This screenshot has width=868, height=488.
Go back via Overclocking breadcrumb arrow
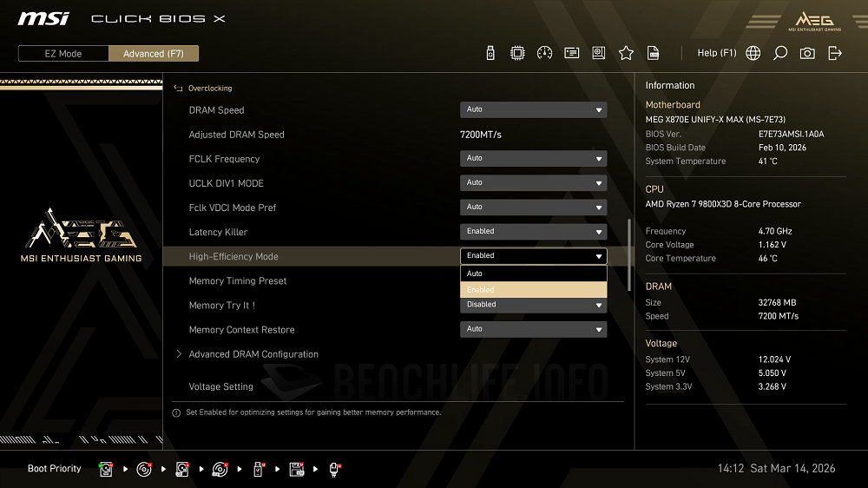178,88
